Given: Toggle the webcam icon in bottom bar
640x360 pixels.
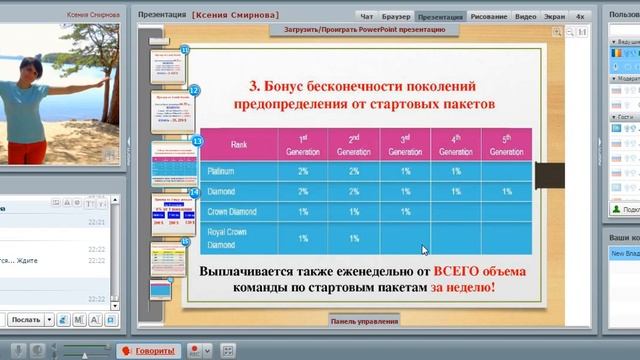Looking at the screenshot, I should coord(37,351).
